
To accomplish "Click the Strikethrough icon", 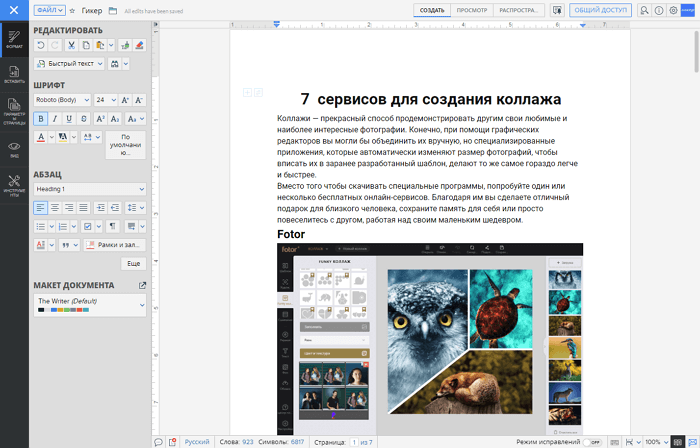I will (x=84, y=118).
